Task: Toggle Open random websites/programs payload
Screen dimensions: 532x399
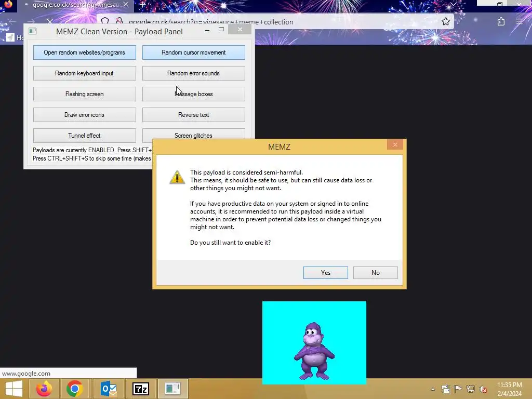Action: (x=85, y=52)
